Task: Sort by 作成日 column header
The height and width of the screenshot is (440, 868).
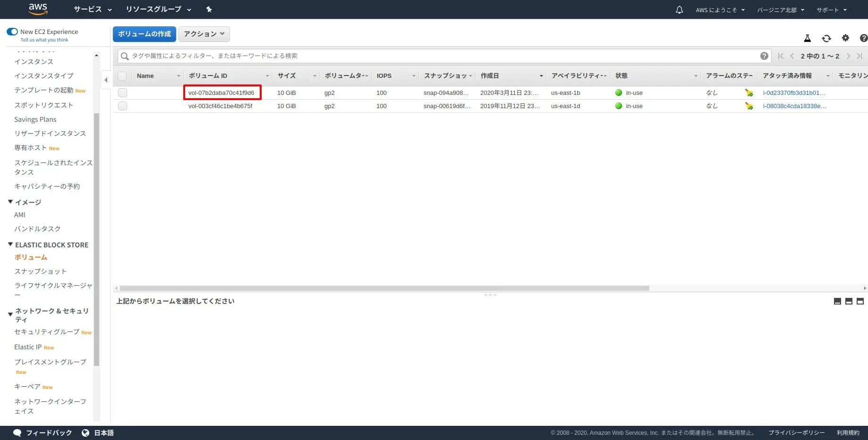Action: tap(511, 76)
